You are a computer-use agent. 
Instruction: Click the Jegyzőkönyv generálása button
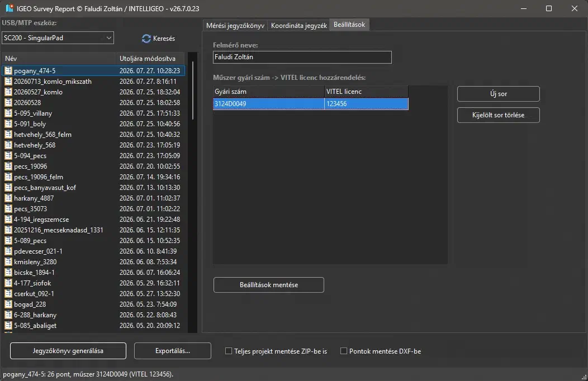pos(68,351)
